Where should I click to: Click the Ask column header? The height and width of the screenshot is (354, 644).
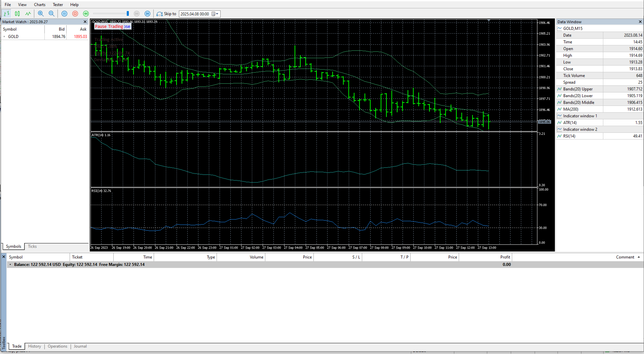[77, 29]
